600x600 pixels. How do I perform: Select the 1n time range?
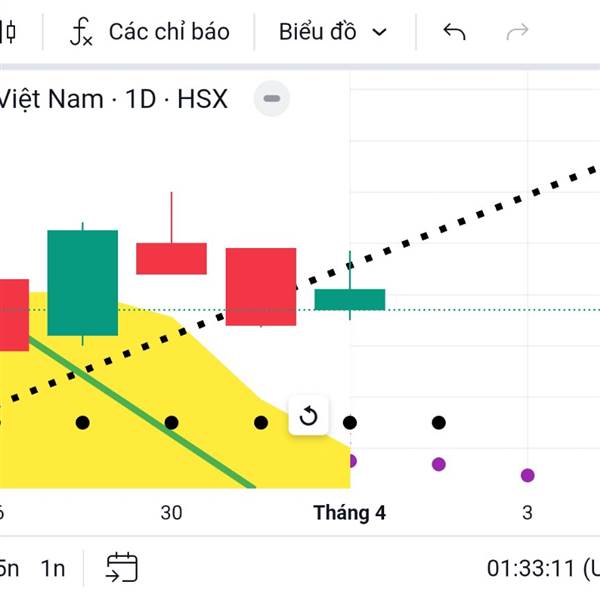(53, 568)
